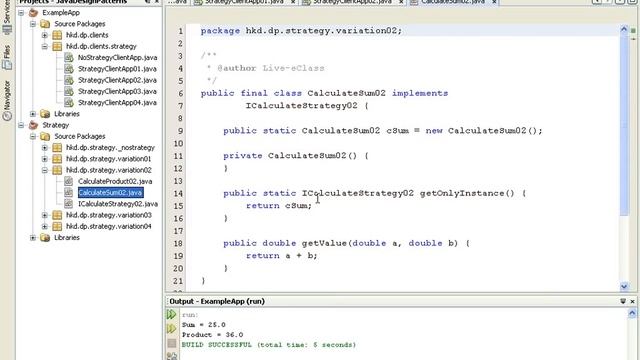
Task: Open the Services sidebar panel
Action: coord(7,16)
